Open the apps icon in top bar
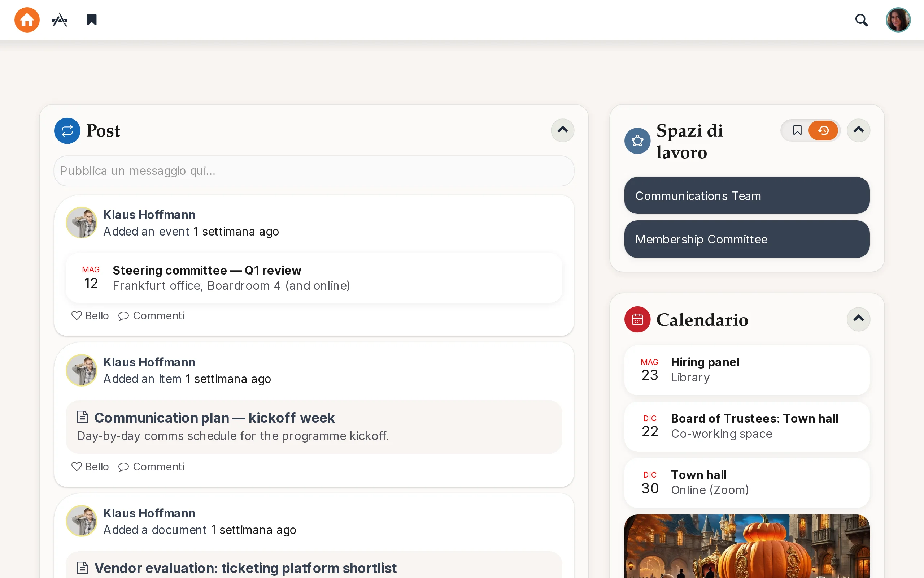 pyautogui.click(x=60, y=20)
